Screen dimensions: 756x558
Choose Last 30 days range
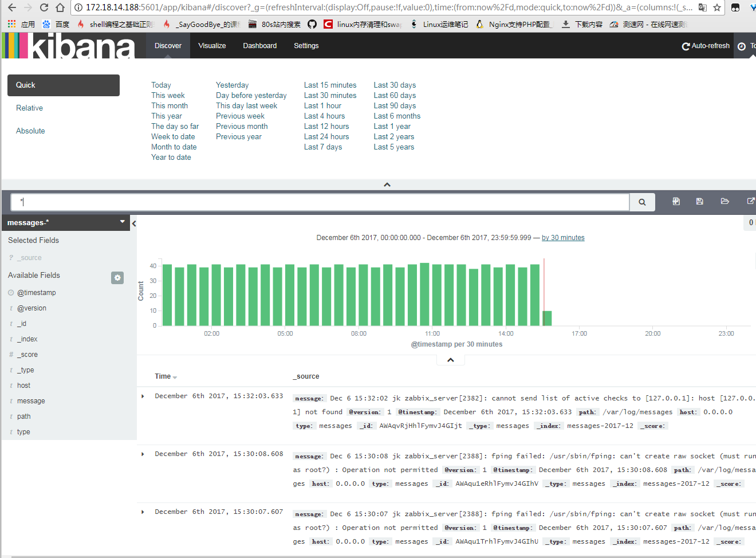tap(395, 85)
